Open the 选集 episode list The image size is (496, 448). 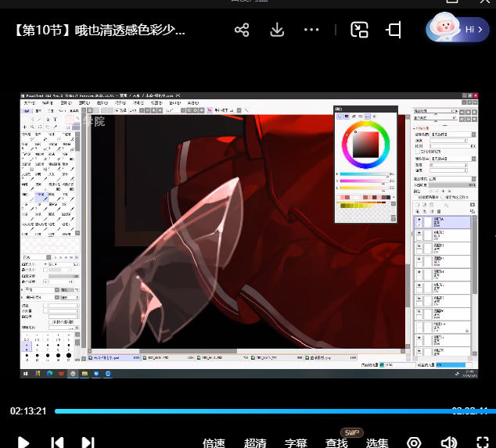[377, 443]
